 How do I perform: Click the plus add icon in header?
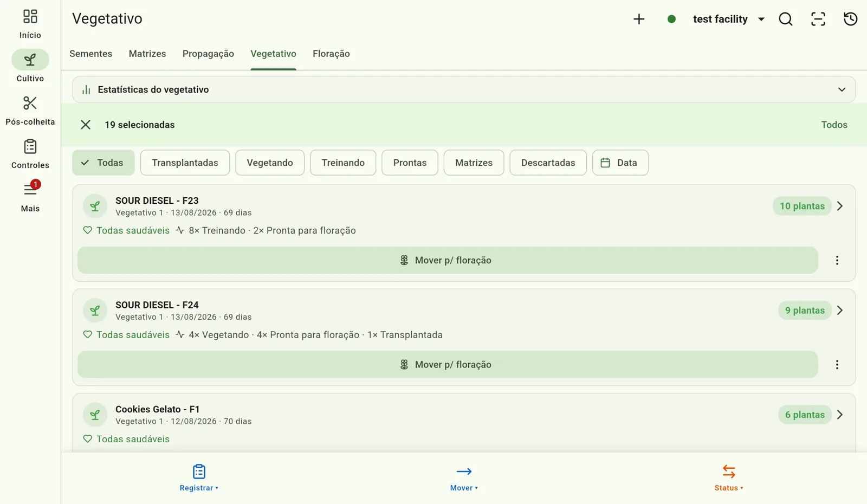pos(639,19)
